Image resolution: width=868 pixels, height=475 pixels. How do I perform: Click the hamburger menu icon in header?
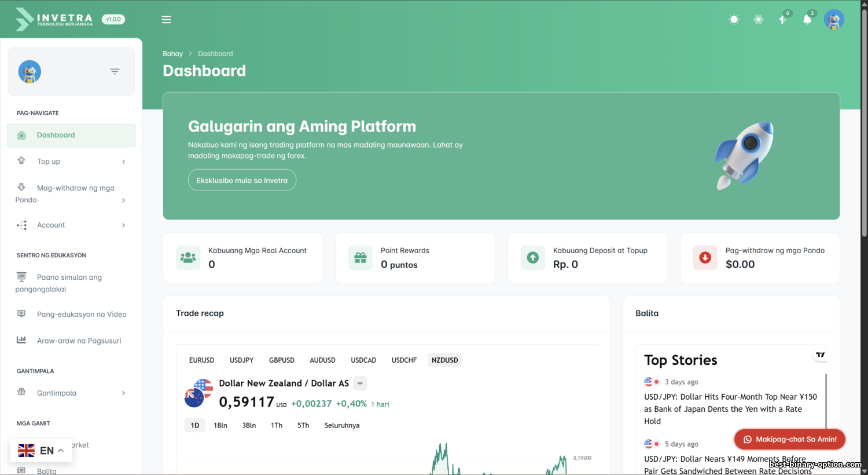166,20
